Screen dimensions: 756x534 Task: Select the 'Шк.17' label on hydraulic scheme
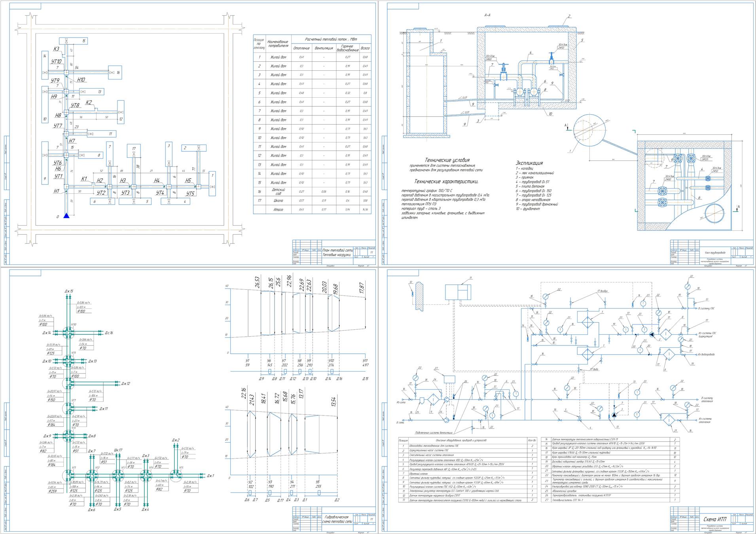[118, 450]
